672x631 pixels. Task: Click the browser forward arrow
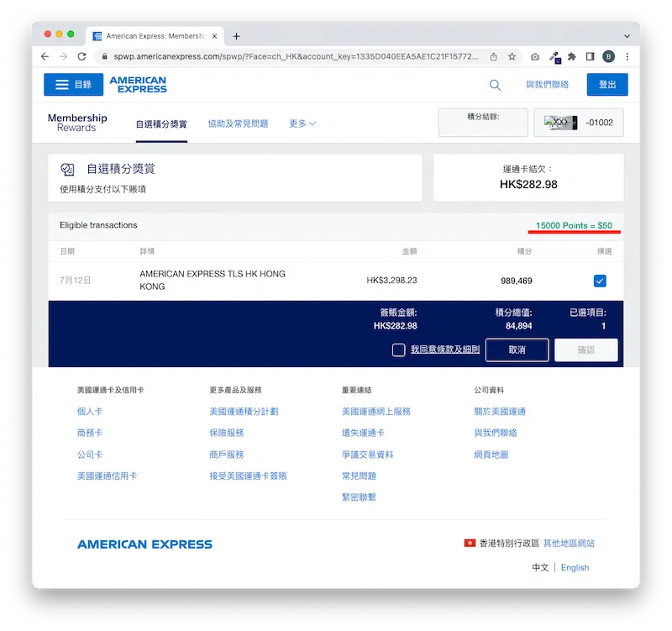(x=63, y=56)
